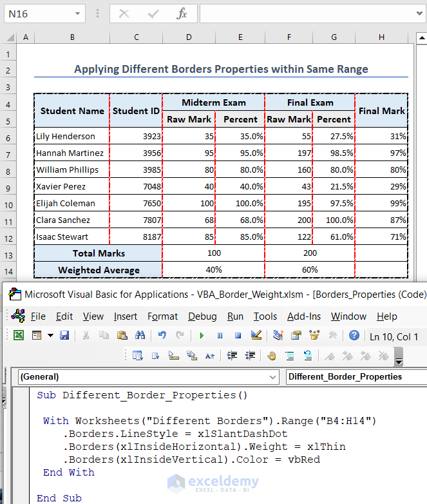This screenshot has height=504, width=427.
Task: Open the Add-Ins menu
Action: pyautogui.click(x=304, y=316)
